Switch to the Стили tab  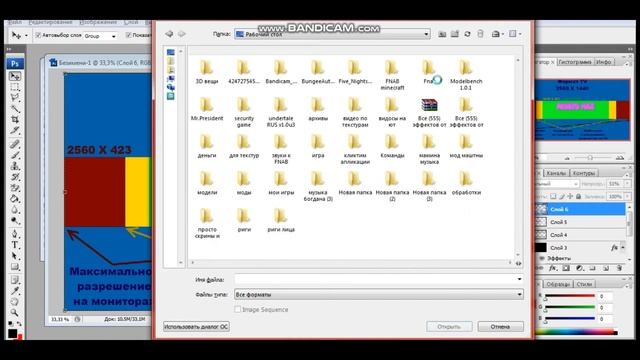point(584,284)
